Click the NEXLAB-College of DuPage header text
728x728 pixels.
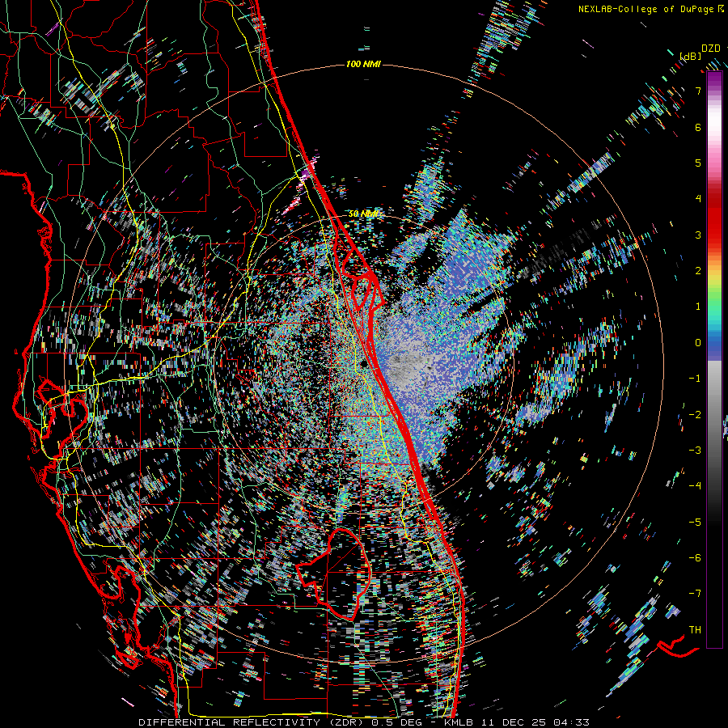click(648, 9)
